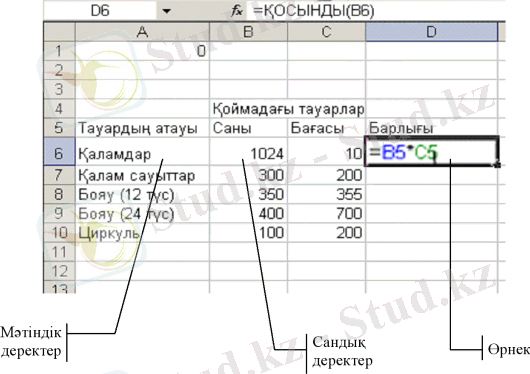Click the 'Бағасы' header cell
The width and height of the screenshot is (530, 374).
327,128
